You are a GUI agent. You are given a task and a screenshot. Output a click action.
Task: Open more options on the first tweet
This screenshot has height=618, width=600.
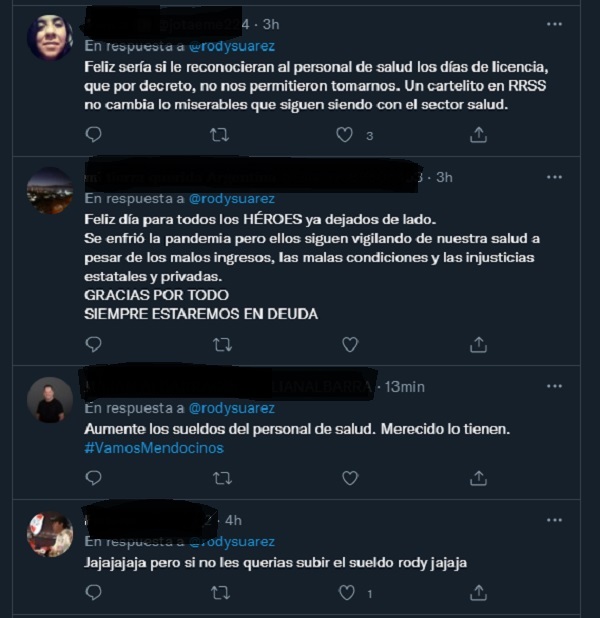pos(554,24)
